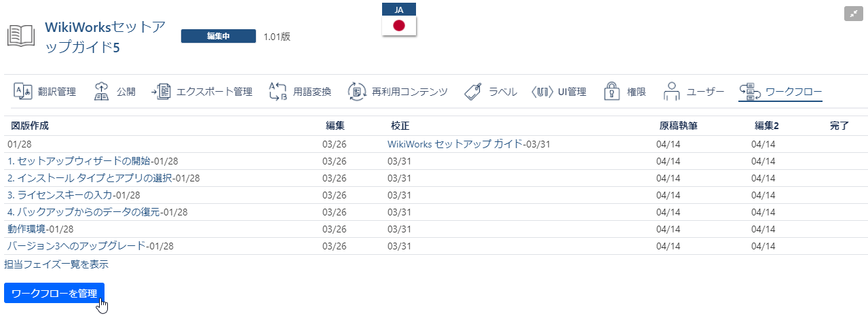Click the 再利用コンテンツ reusable content icon

tap(357, 92)
